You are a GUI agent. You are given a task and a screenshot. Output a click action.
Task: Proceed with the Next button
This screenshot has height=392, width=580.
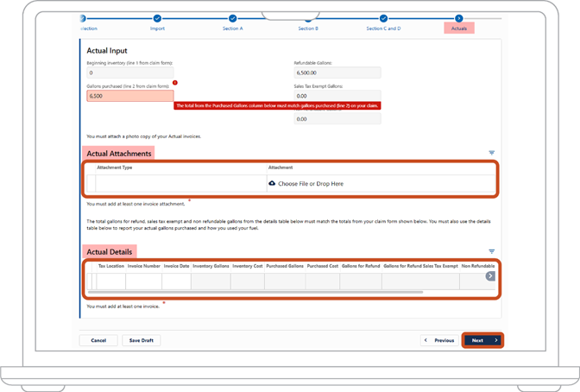482,340
